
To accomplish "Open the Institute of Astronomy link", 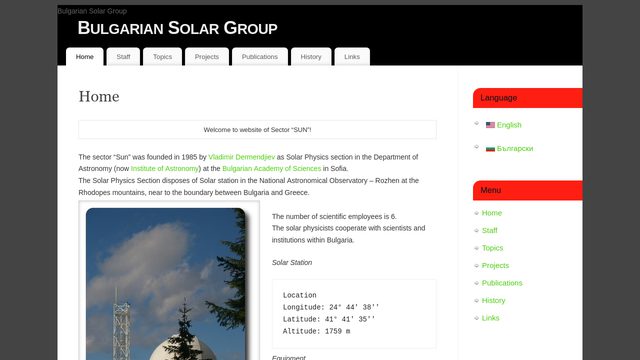I will [165, 169].
